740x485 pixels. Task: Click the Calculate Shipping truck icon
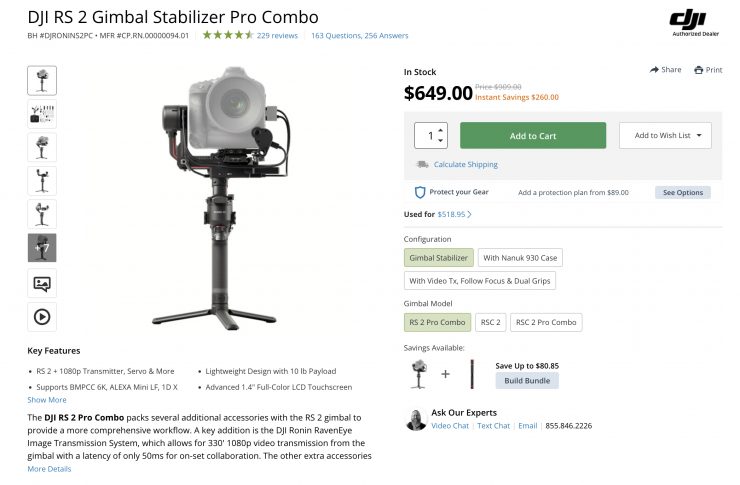423,165
